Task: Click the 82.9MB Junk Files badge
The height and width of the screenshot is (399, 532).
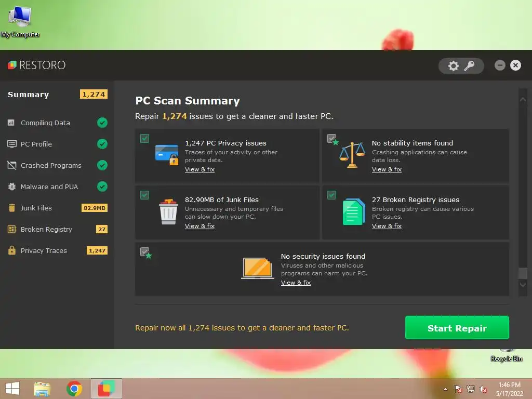Action: 95,208
